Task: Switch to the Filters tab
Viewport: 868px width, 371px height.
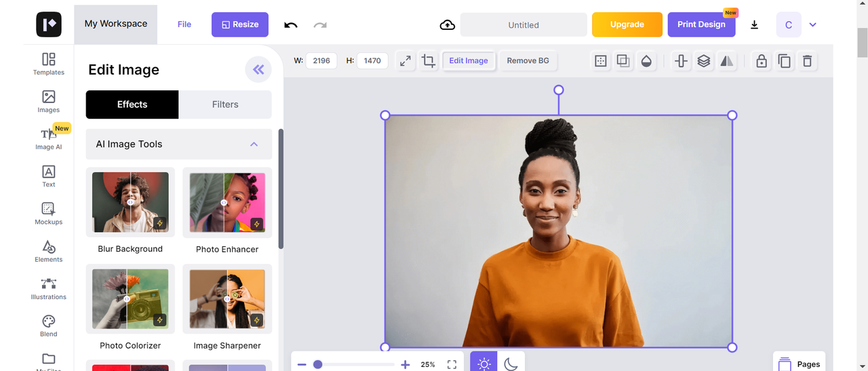Action: tap(225, 104)
